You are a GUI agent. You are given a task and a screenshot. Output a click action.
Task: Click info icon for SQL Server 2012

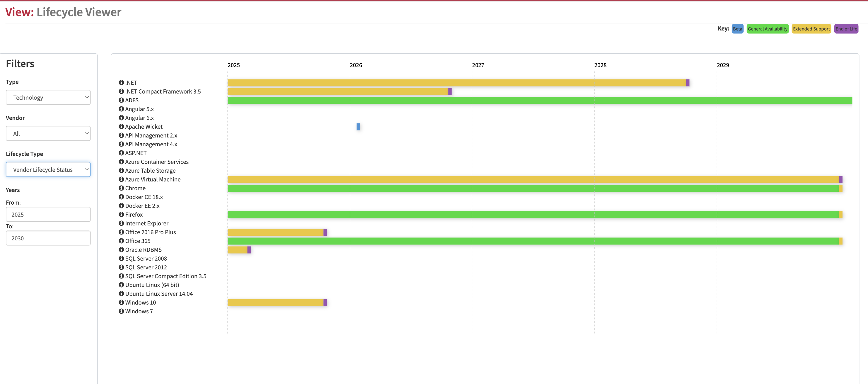pos(121,267)
